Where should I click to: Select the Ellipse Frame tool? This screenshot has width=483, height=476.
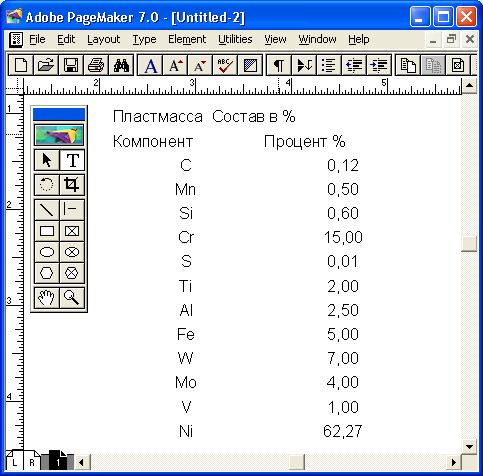[72, 252]
